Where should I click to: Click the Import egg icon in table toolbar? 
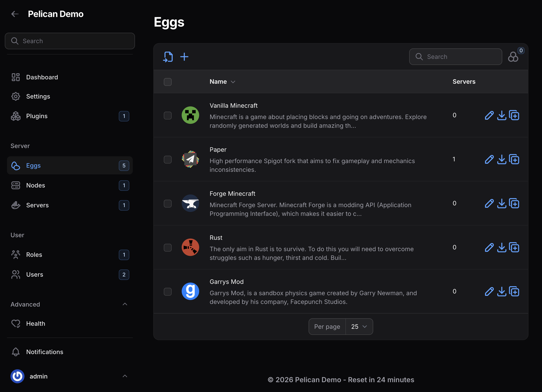(x=168, y=57)
